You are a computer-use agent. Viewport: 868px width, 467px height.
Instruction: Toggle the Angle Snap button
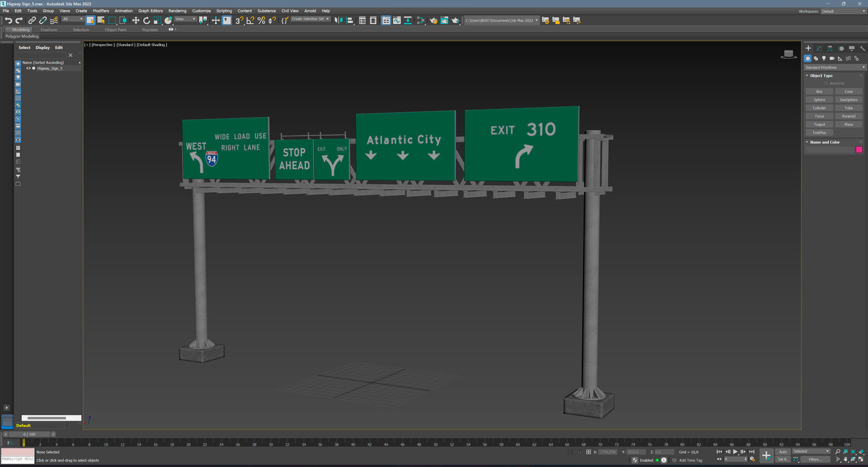tap(250, 20)
